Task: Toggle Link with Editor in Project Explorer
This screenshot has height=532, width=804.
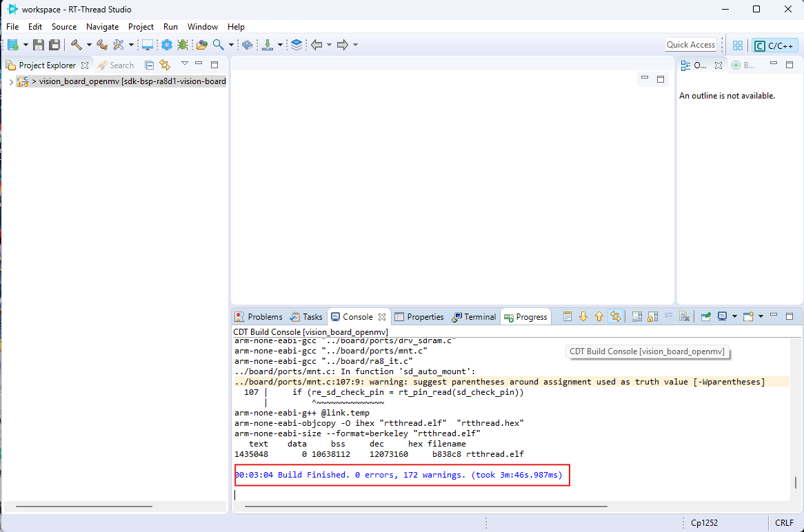Action: pos(165,65)
